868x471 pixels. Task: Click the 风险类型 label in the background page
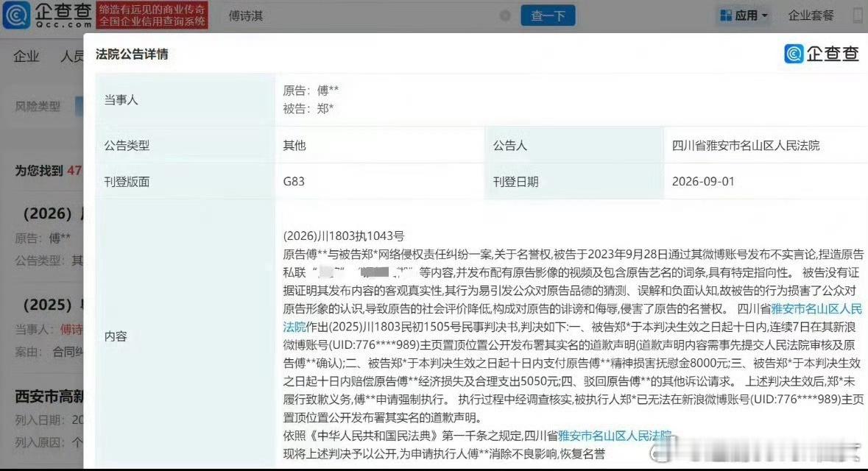(x=37, y=106)
